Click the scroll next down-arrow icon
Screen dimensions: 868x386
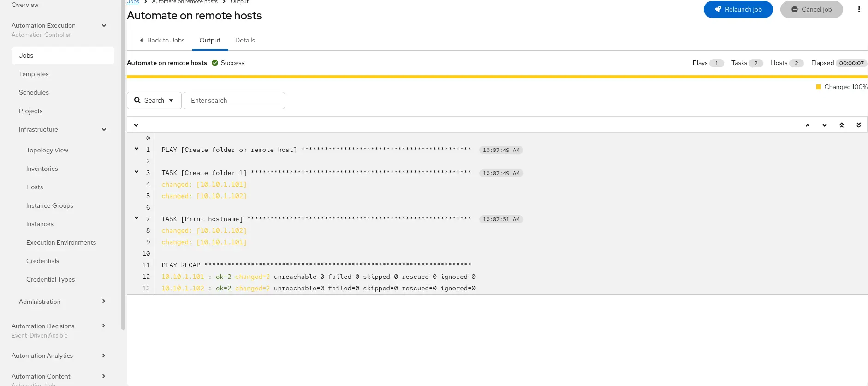click(x=824, y=125)
